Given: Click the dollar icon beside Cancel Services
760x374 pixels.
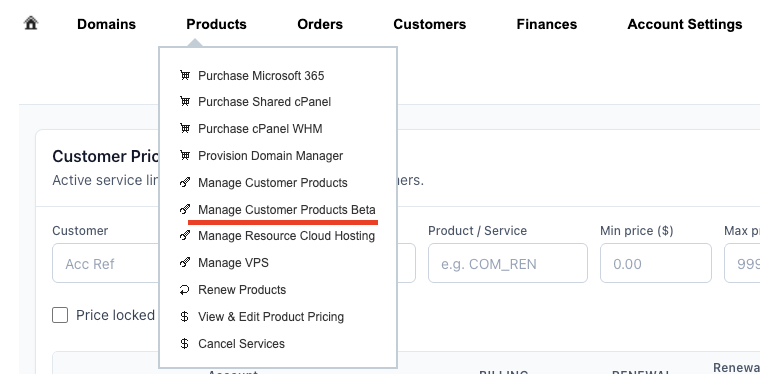Looking at the screenshot, I should (185, 343).
